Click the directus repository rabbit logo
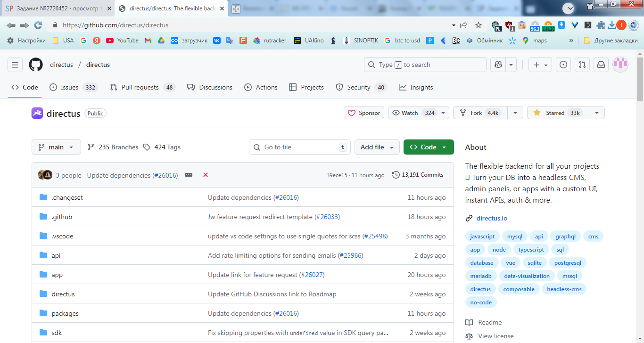 point(37,113)
